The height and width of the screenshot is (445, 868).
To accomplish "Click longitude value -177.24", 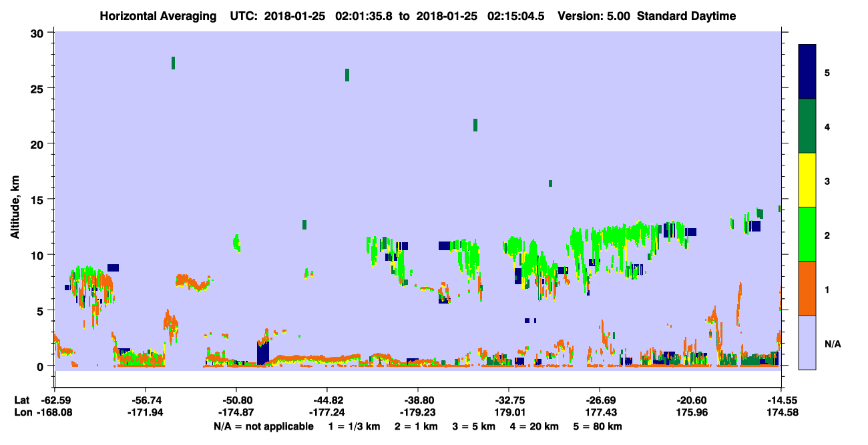I will click(x=327, y=413).
